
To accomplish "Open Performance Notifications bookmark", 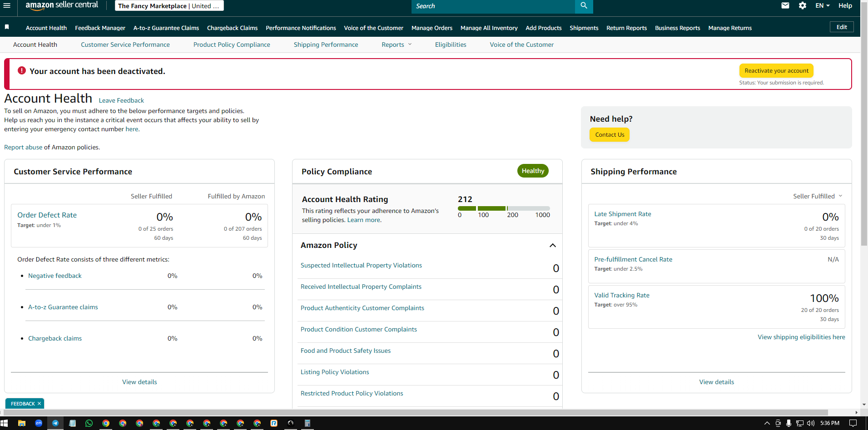I will 301,28.
